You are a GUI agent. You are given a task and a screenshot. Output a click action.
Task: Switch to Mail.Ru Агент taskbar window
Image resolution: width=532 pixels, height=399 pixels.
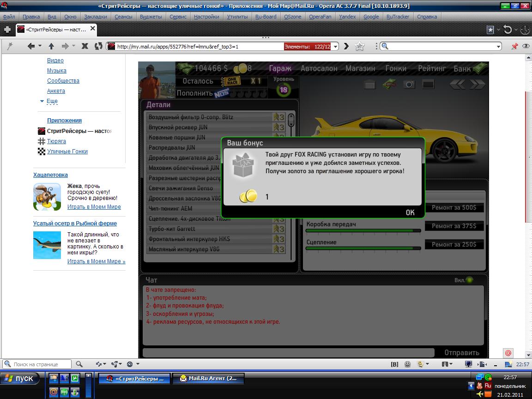pyautogui.click(x=208, y=378)
